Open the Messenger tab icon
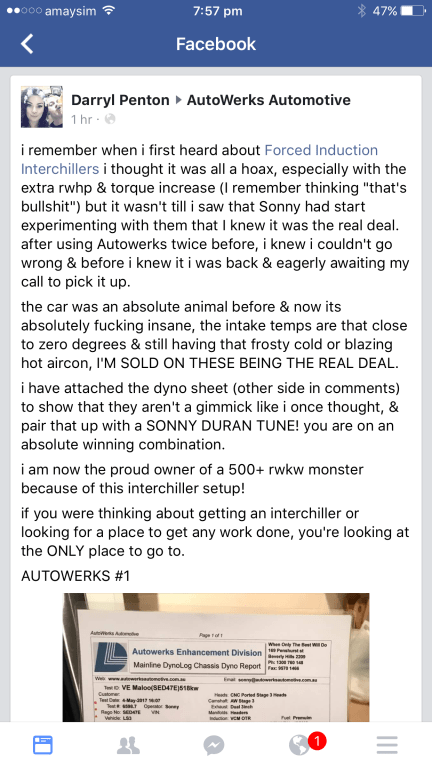 pos(214,745)
